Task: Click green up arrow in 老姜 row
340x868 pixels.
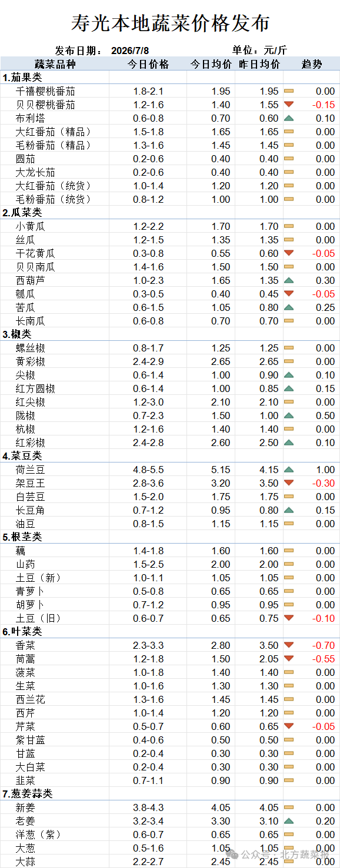Action: [x=289, y=821]
